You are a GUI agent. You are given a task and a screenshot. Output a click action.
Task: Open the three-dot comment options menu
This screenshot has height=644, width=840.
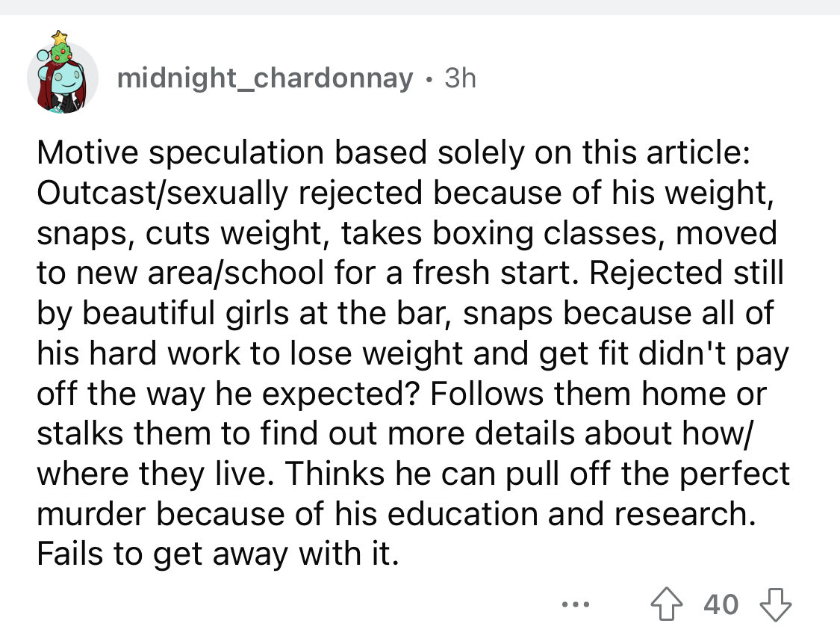576,605
